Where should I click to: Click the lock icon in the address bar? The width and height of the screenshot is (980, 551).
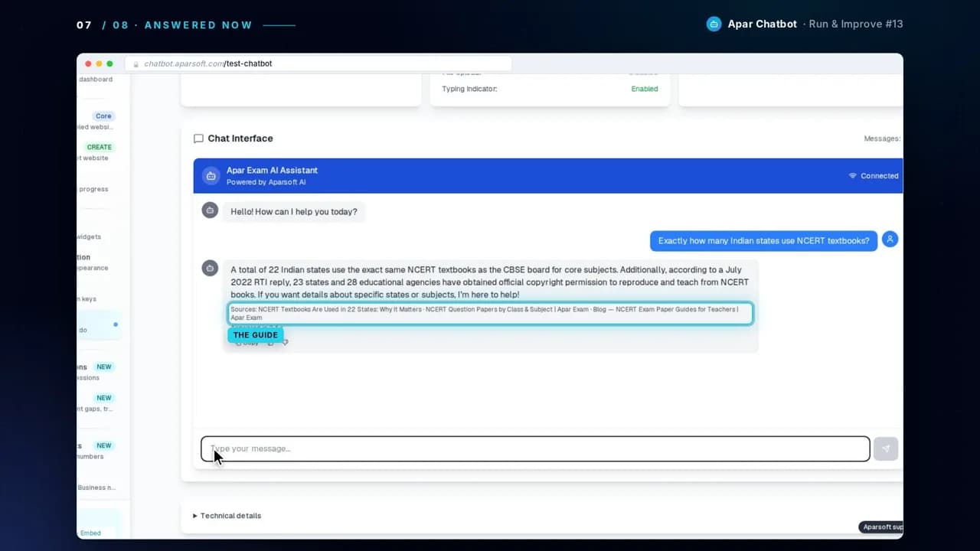click(x=136, y=64)
